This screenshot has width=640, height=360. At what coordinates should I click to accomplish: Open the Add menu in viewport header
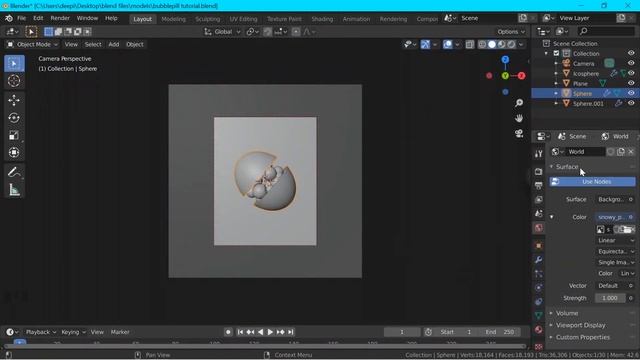tap(113, 44)
